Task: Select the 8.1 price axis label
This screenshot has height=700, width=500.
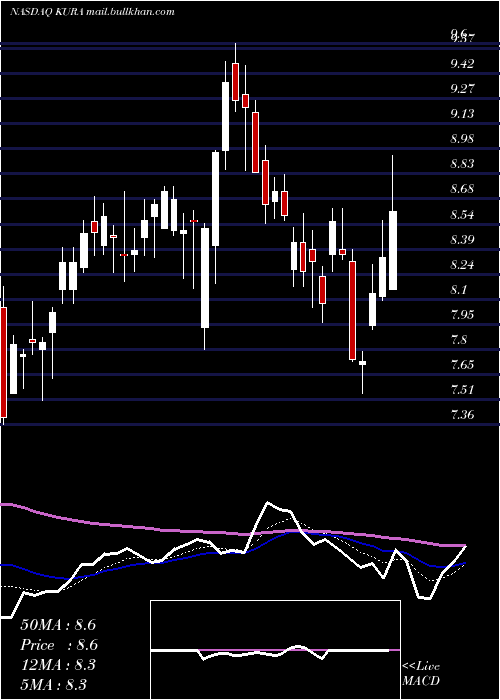Action: 458,290
